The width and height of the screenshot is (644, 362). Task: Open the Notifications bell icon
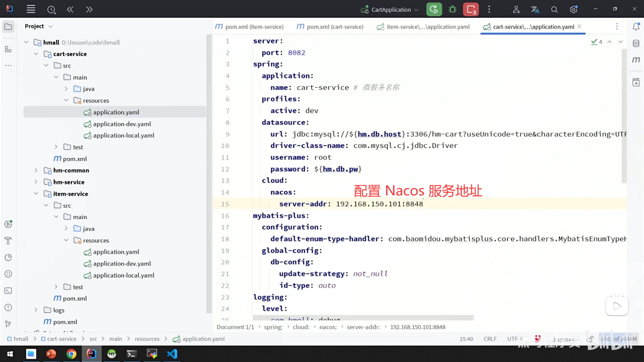(636, 26)
